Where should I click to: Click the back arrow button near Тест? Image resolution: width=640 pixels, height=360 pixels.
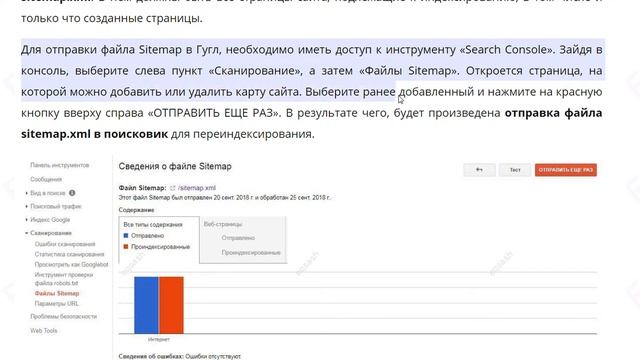480,170
